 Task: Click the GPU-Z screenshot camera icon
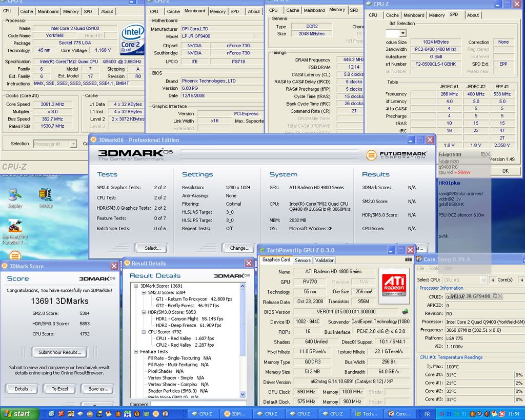click(408, 260)
